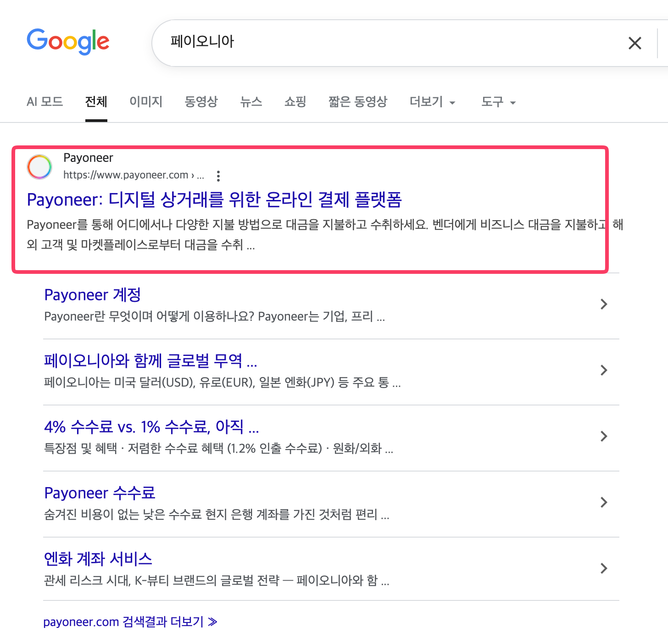Image resolution: width=668 pixels, height=644 pixels.
Task: Click snippet text starting Payoneer란 무엇이며
Action: click(214, 316)
